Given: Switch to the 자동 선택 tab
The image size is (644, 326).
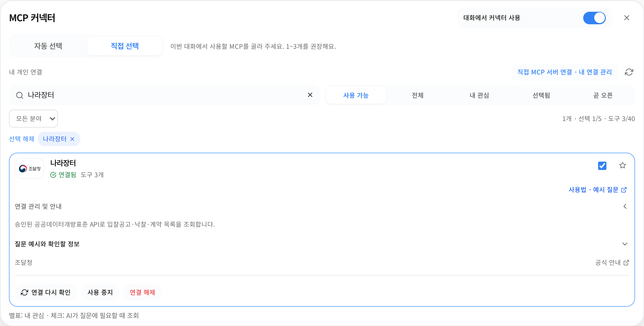Looking at the screenshot, I should pos(48,46).
